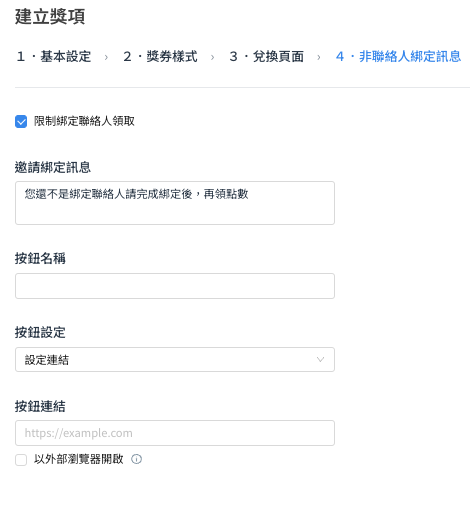Enable the 以外部瀏覽器開啟 checkbox

tap(21, 460)
